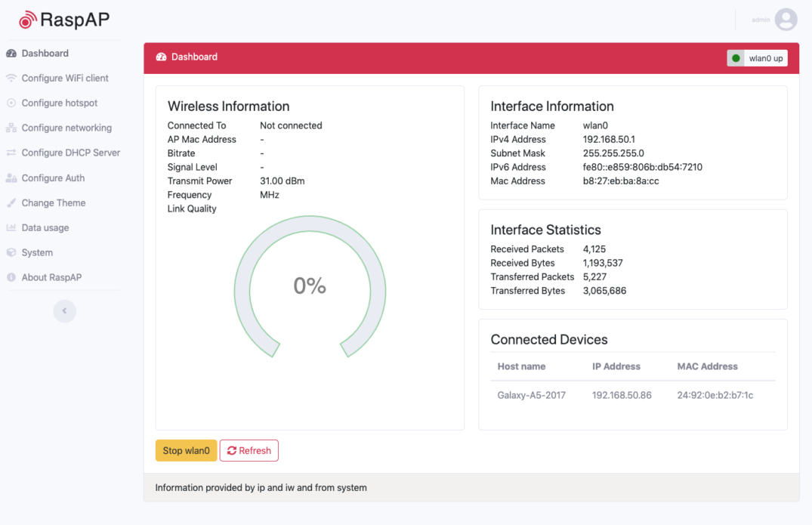The width and height of the screenshot is (812, 525).
Task: Click the wlan0 up status badge
Action: pos(757,58)
